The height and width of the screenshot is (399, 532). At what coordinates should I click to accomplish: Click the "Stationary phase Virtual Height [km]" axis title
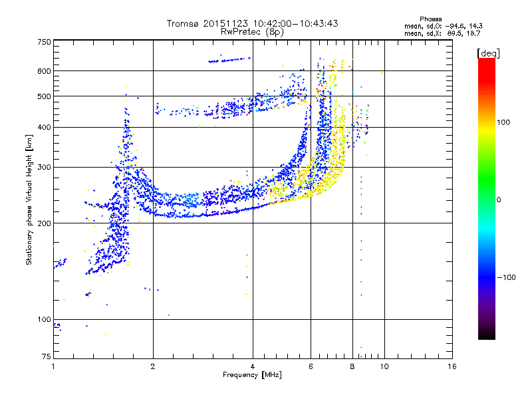(29, 199)
